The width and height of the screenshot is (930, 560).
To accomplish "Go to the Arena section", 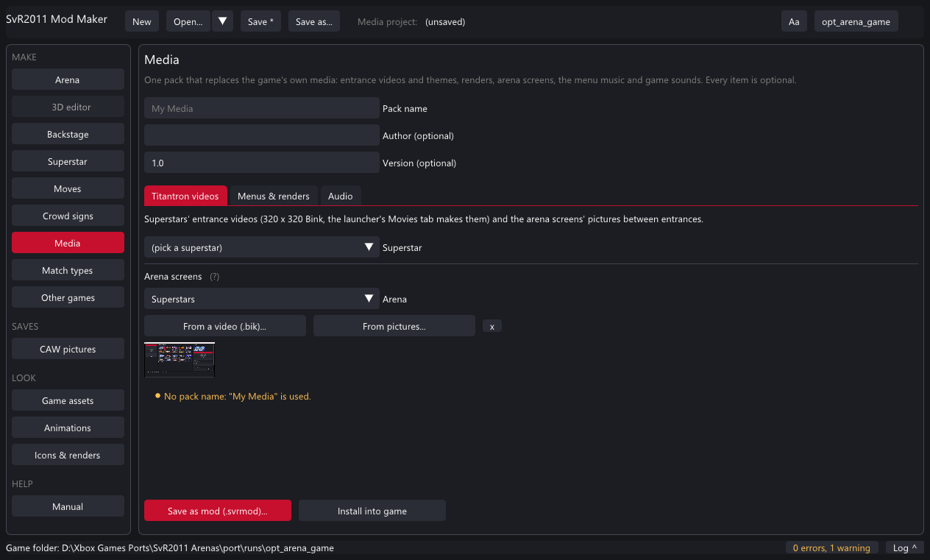I will pos(68,79).
